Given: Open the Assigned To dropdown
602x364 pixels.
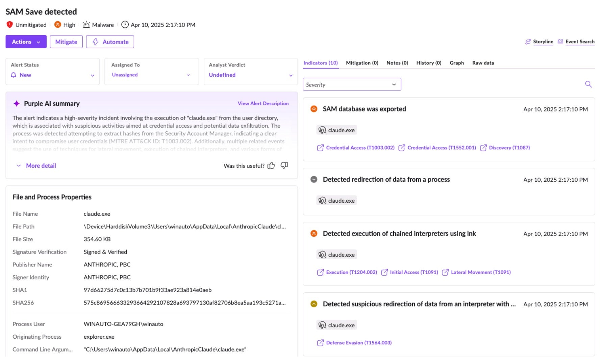Looking at the screenshot, I should point(151,75).
